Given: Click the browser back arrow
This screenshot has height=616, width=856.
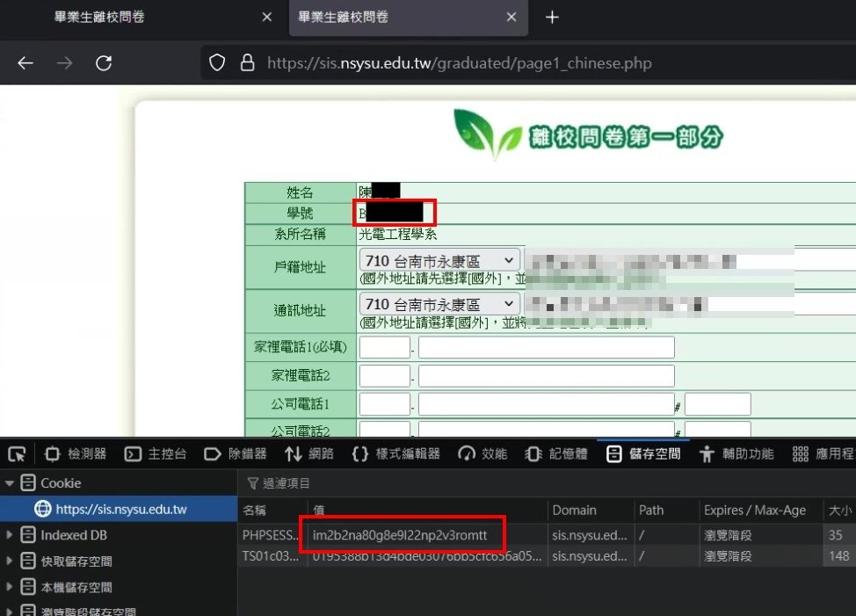Looking at the screenshot, I should [25, 63].
